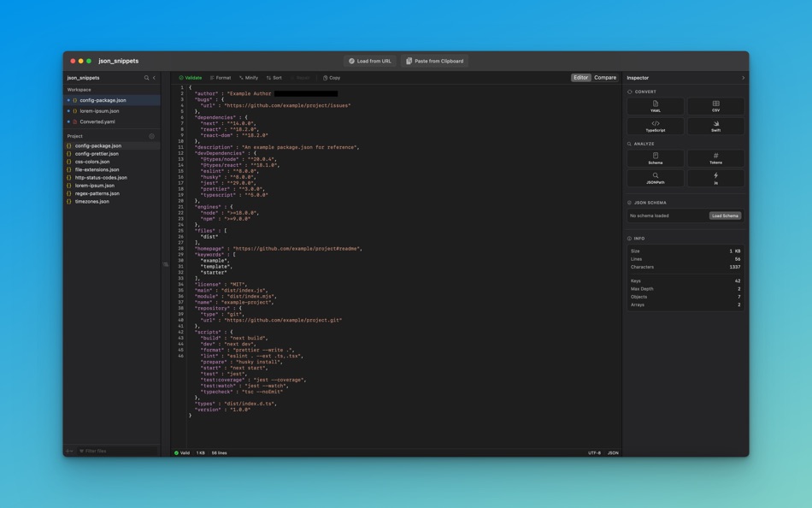Open the jq analyzer
This screenshot has height=508, width=812.
pos(716,178)
